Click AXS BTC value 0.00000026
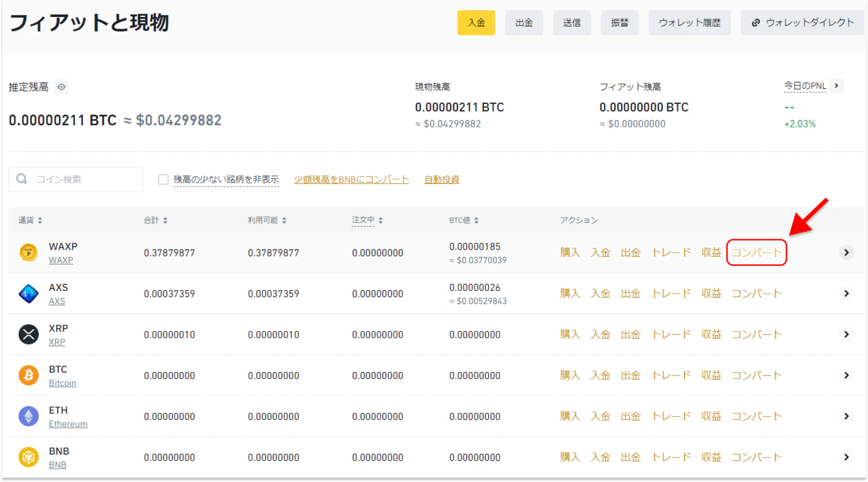 click(x=475, y=287)
